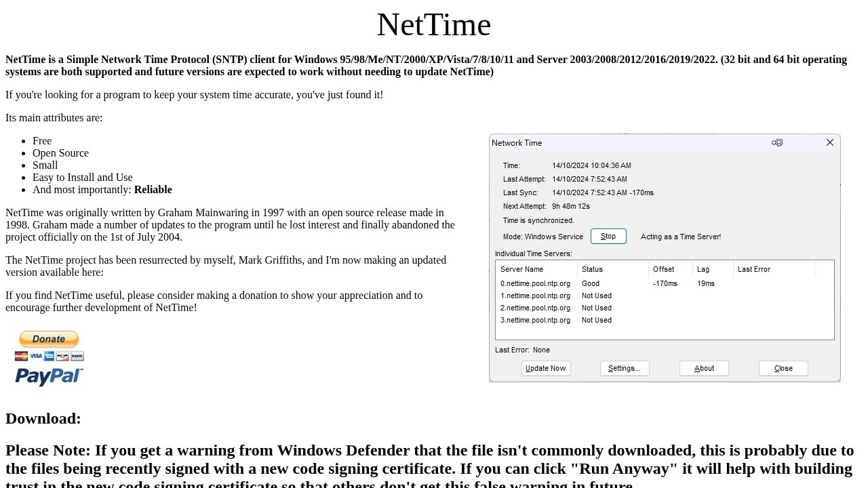This screenshot has width=868, height=488.
Task: Select the 3.nettime.pool.ntp.org server row
Action: [x=665, y=320]
